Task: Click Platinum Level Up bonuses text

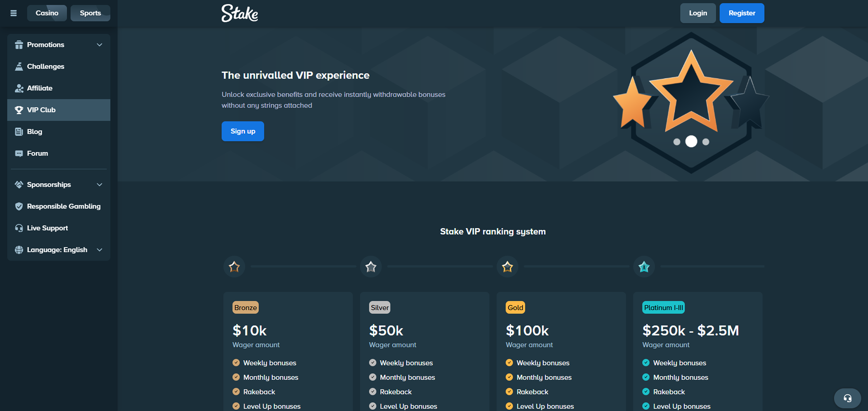Action: pyautogui.click(x=682, y=406)
